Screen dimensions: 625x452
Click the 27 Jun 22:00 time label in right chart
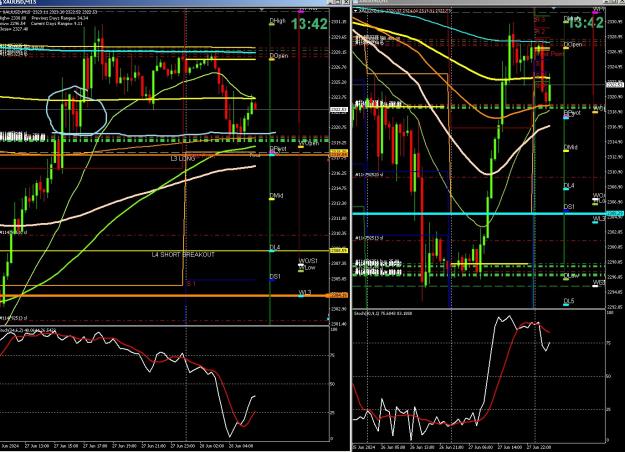click(x=539, y=447)
